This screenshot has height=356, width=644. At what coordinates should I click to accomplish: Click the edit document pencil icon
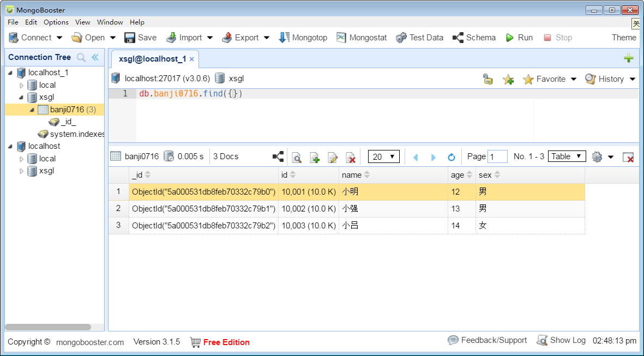pos(333,157)
